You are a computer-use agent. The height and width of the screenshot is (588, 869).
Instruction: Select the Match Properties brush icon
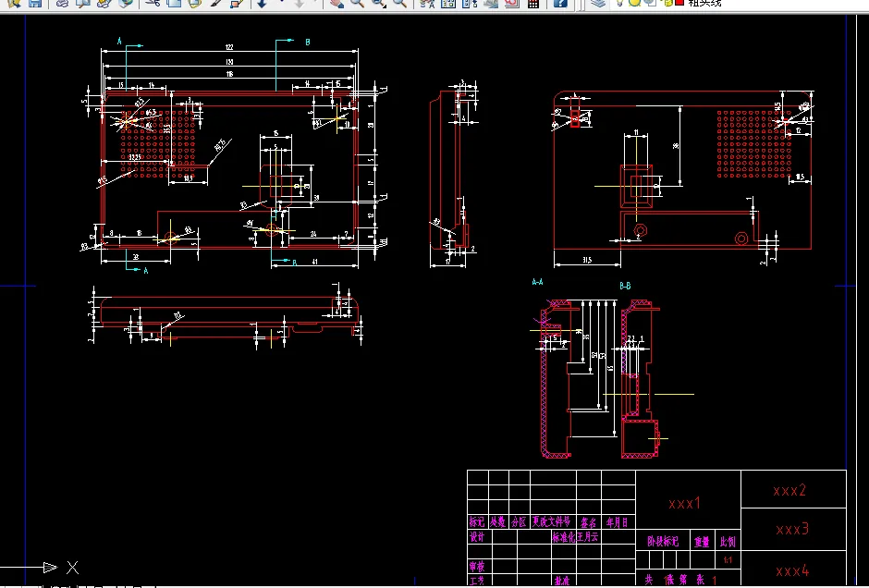pos(216,4)
